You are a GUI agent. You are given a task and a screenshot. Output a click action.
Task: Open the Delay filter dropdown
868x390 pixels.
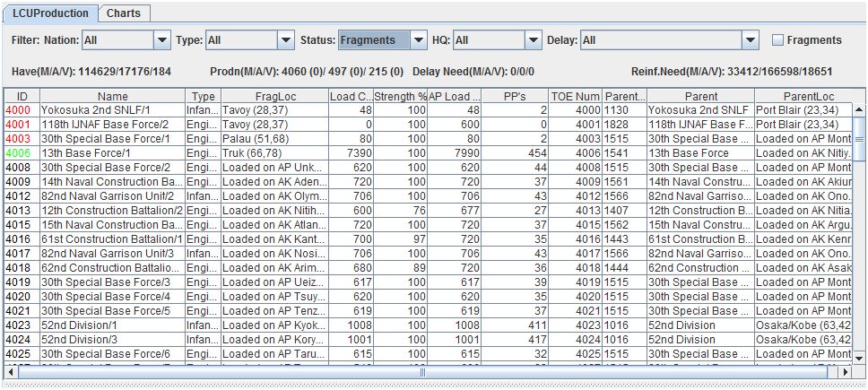[669, 39]
